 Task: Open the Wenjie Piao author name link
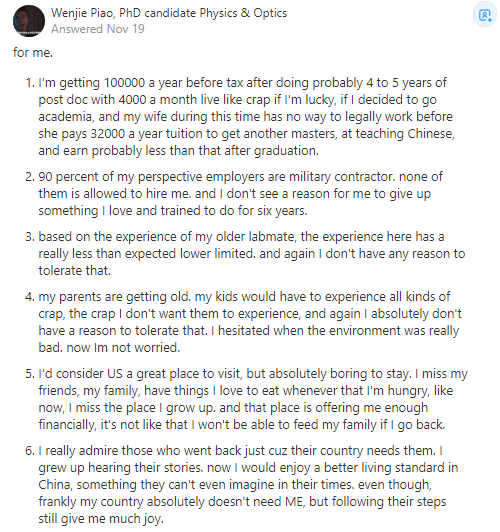click(83, 13)
